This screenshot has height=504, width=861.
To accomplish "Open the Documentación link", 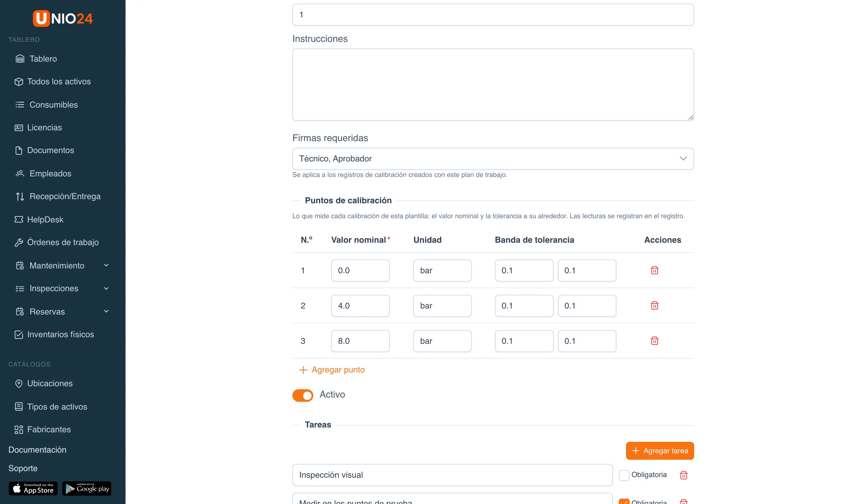I will pos(37,450).
